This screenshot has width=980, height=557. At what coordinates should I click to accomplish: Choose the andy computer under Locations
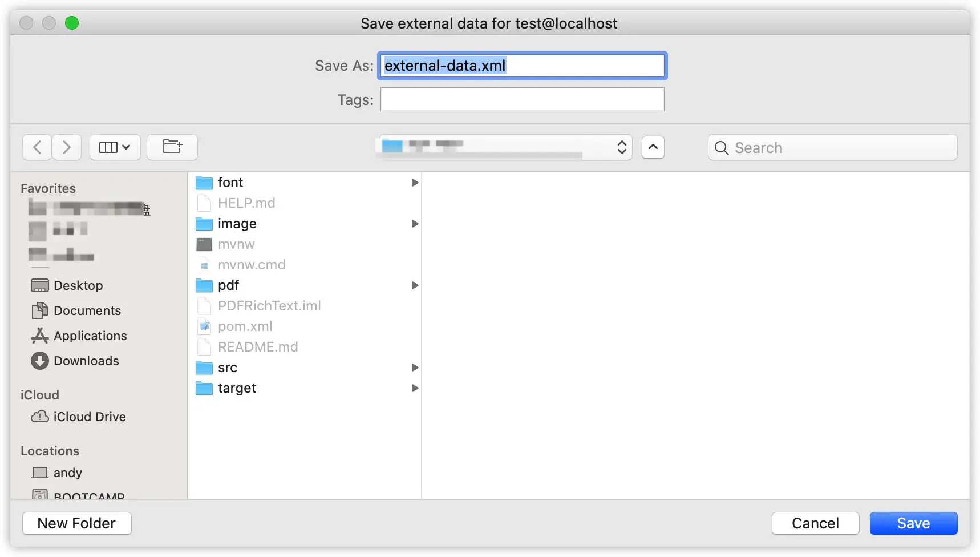tap(67, 473)
